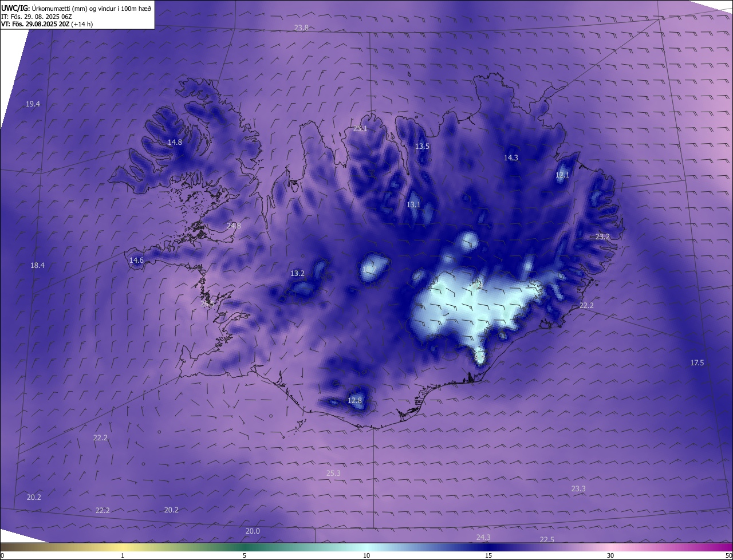Click the 19.4 value label on the map

[33, 104]
